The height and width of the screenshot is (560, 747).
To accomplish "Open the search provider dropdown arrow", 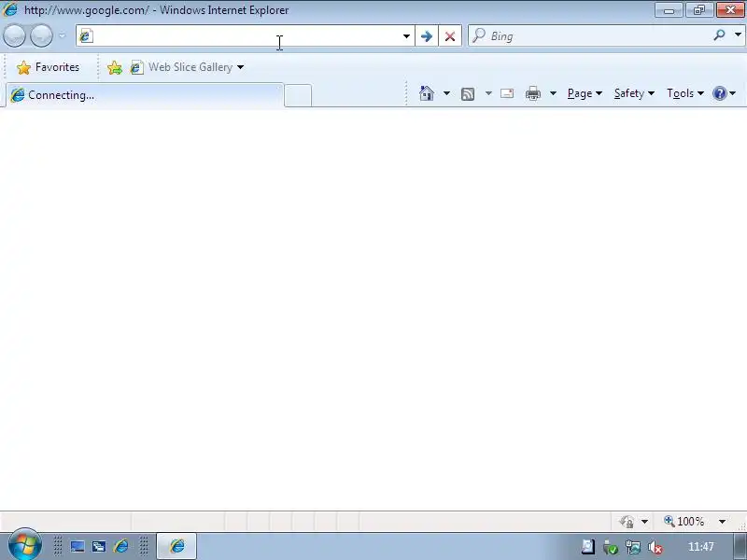I will click(x=738, y=35).
